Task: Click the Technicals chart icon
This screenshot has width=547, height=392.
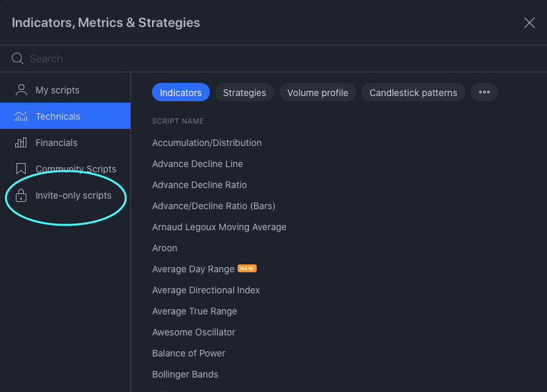Action: pos(21,116)
